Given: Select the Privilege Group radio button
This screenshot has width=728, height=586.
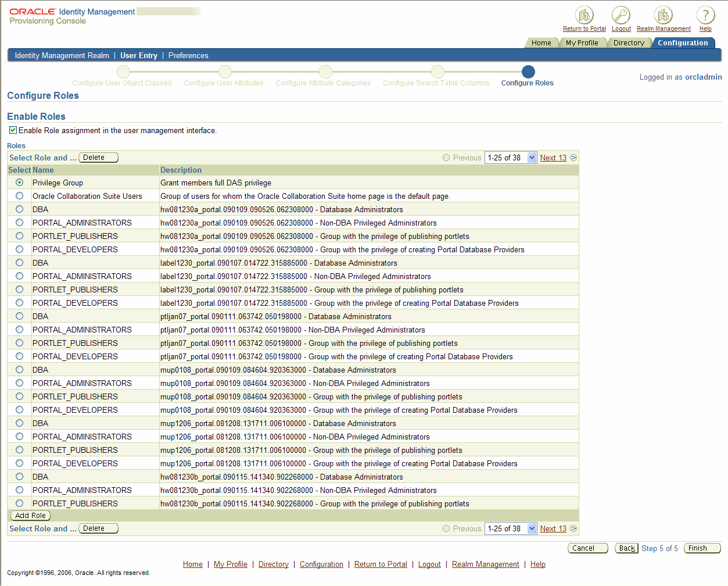Looking at the screenshot, I should coord(20,183).
